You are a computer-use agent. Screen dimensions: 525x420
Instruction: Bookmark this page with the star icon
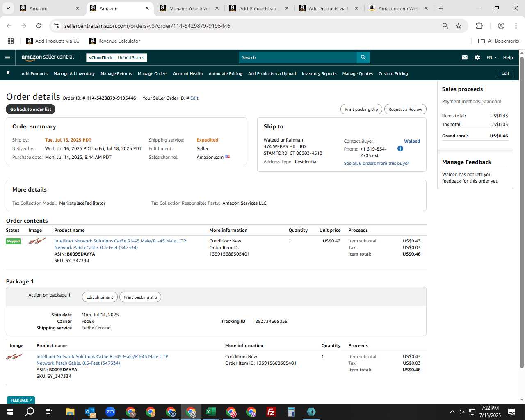point(459,26)
